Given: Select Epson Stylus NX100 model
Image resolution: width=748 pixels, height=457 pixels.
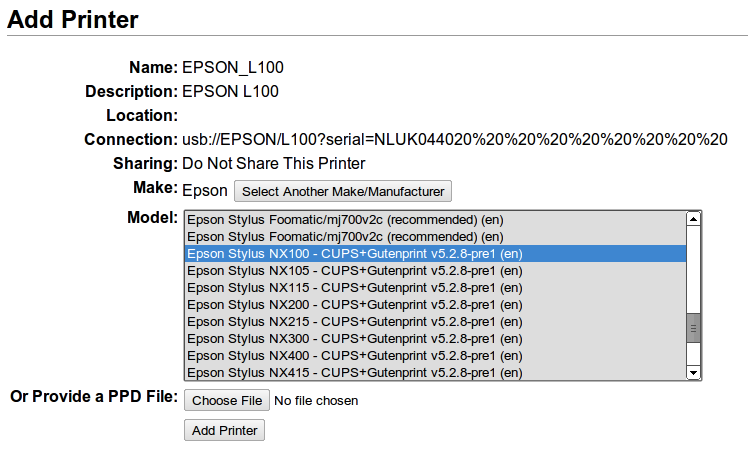Looking at the screenshot, I should point(435,254).
